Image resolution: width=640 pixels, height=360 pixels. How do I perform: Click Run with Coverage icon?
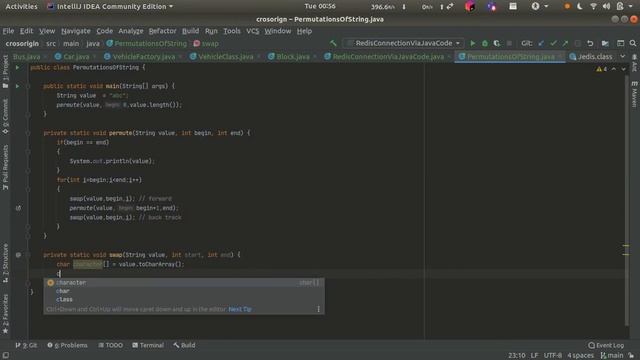(x=497, y=43)
